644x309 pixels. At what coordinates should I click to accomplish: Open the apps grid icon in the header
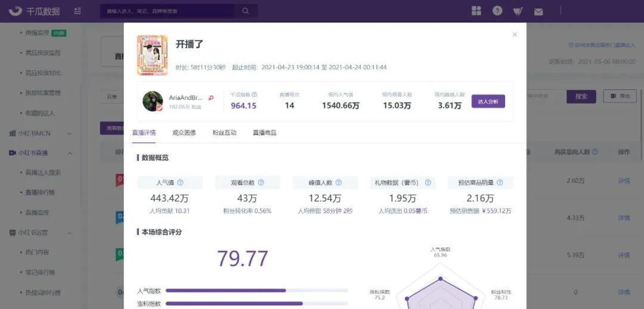point(476,11)
